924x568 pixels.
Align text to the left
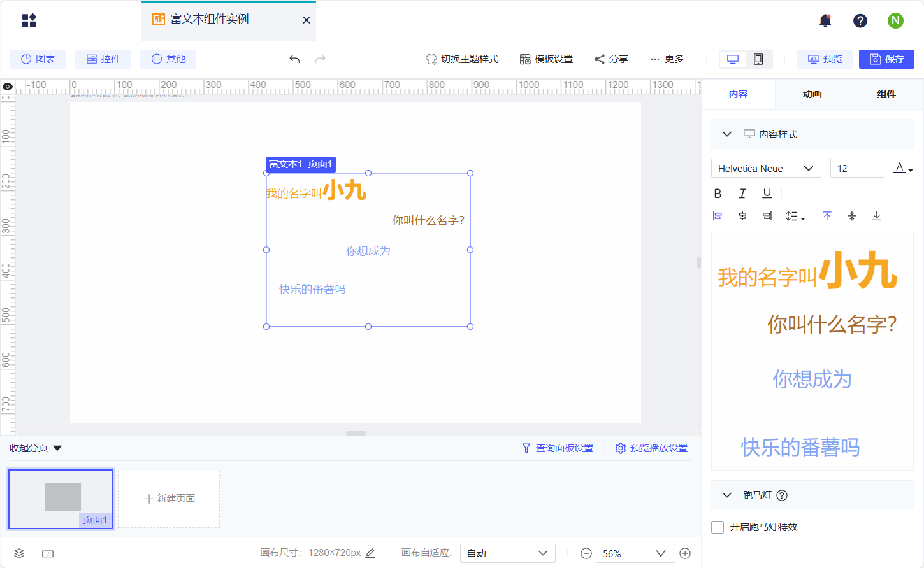(718, 217)
